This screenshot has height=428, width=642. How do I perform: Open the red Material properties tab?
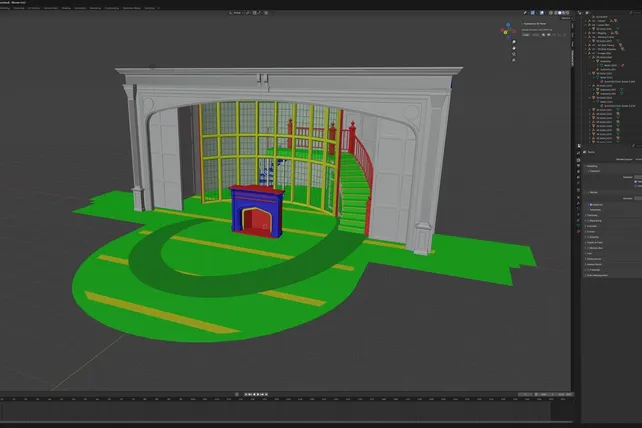pyautogui.click(x=579, y=231)
